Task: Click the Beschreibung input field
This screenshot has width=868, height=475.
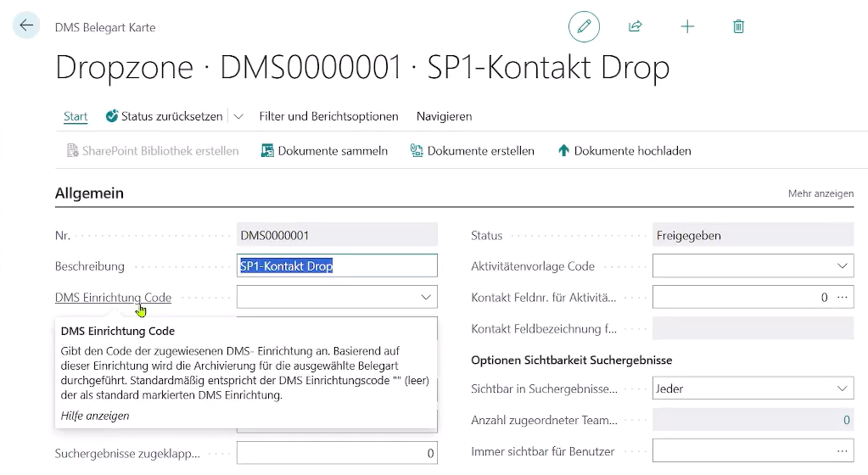Action: [x=337, y=265]
